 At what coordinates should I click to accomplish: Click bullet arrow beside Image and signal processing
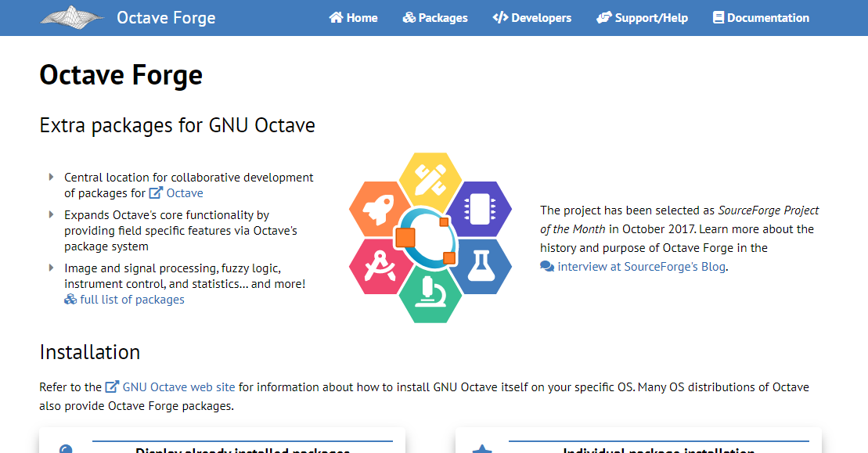pos(51,268)
